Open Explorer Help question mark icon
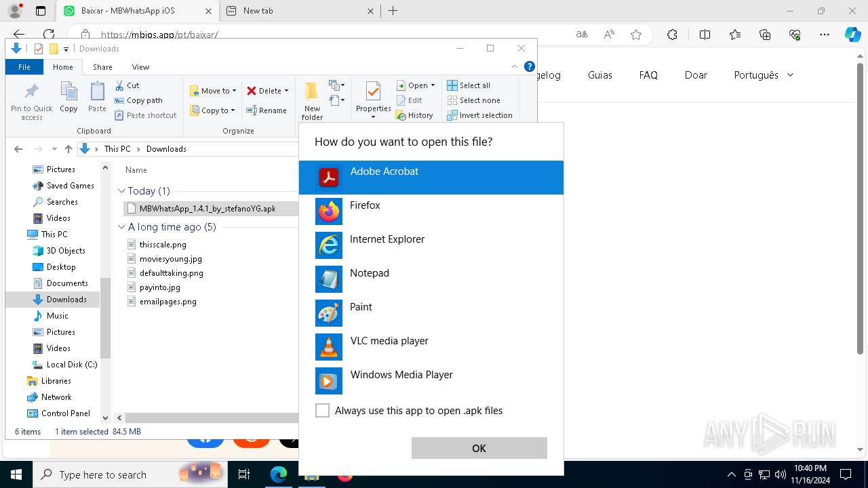868x488 pixels. [530, 66]
